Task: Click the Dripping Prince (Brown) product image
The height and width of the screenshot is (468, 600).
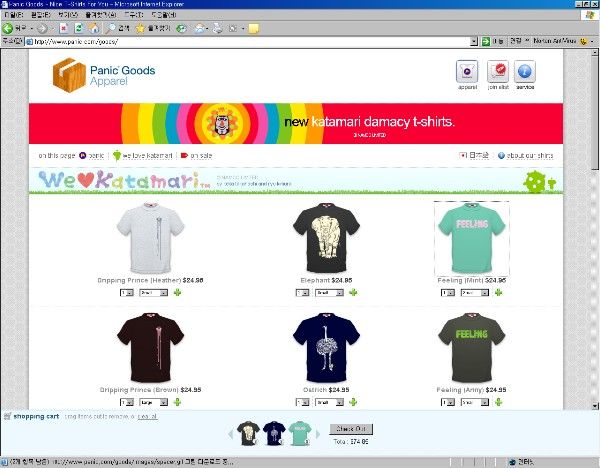Action: (150, 347)
